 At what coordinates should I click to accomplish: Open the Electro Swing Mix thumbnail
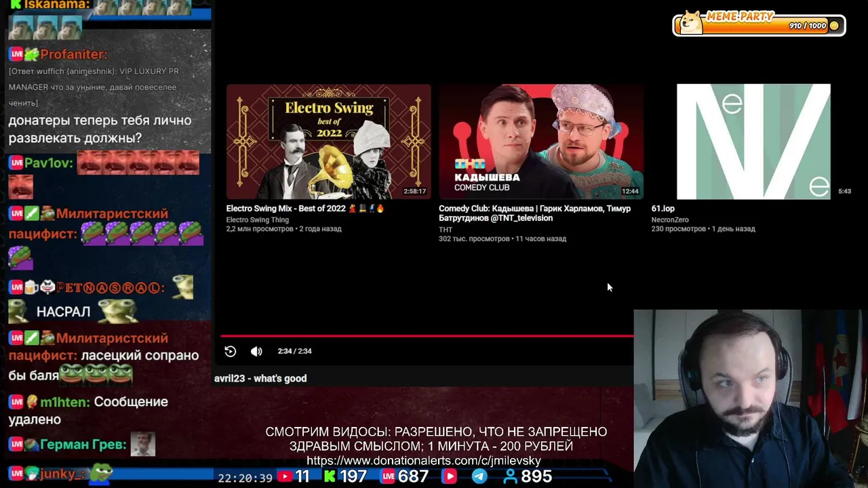(x=328, y=142)
